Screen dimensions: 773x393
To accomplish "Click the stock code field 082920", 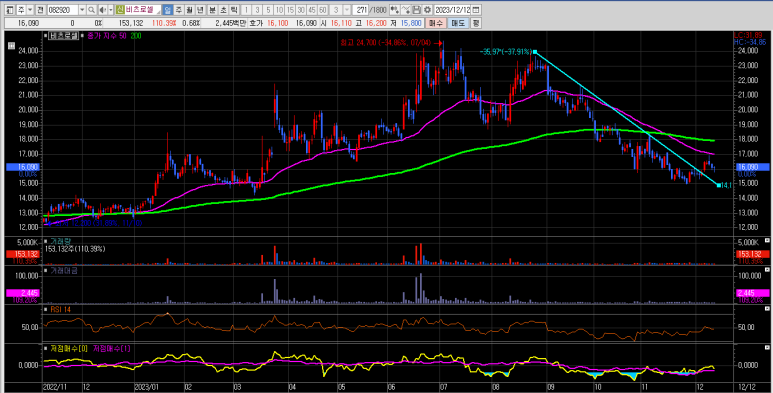I will (x=63, y=10).
